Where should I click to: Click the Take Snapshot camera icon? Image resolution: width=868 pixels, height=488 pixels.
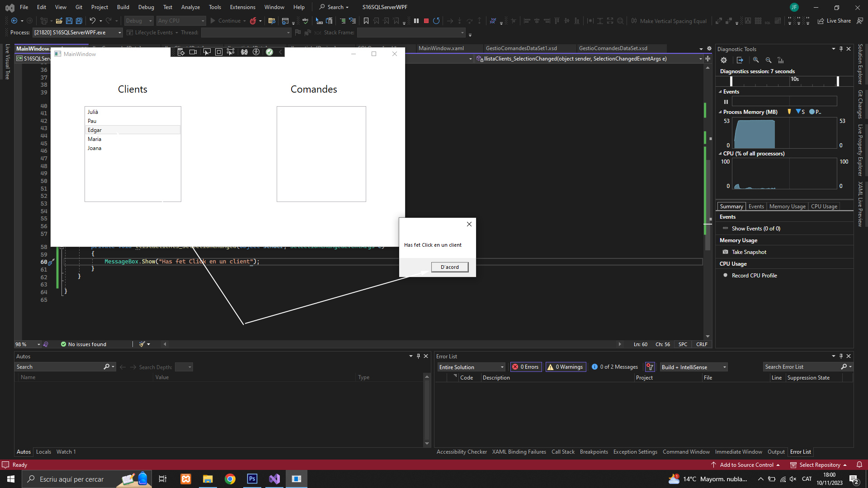(725, 252)
